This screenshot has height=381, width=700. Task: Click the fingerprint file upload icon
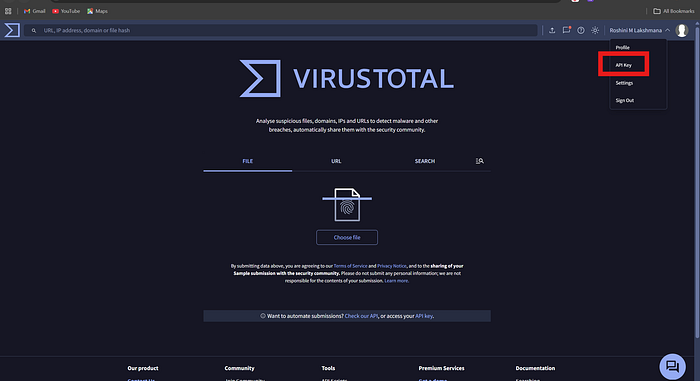point(347,205)
